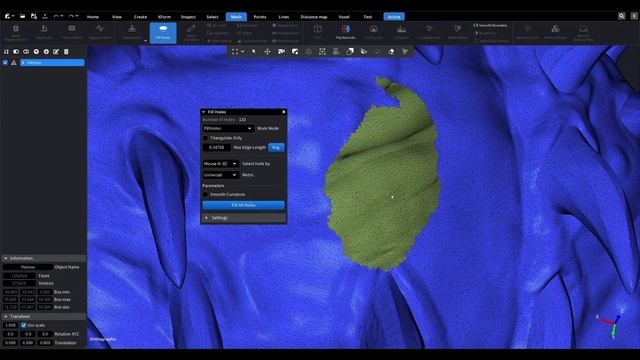Toggle the Uni-scale checkbox
640x360 pixels.
[23, 325]
